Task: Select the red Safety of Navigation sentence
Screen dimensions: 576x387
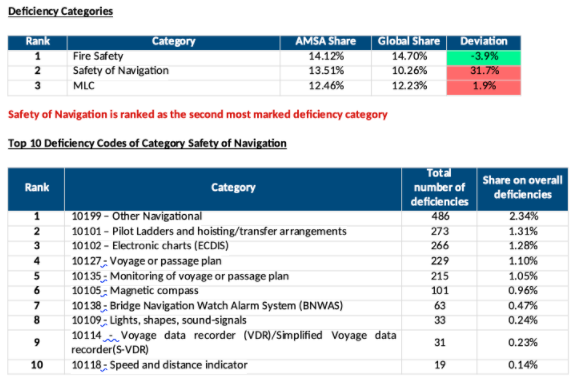Action: pyautogui.click(x=198, y=115)
